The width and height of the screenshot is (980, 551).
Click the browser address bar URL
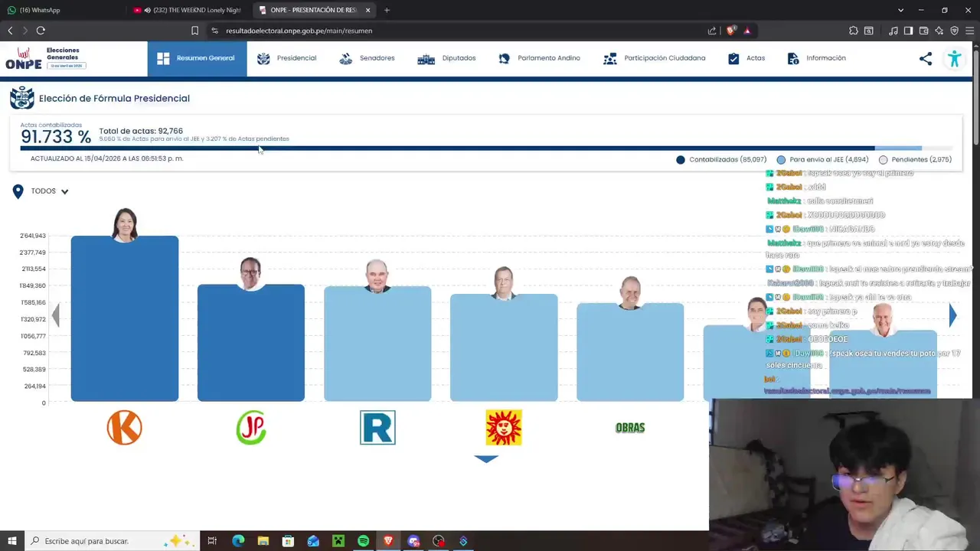click(x=299, y=31)
